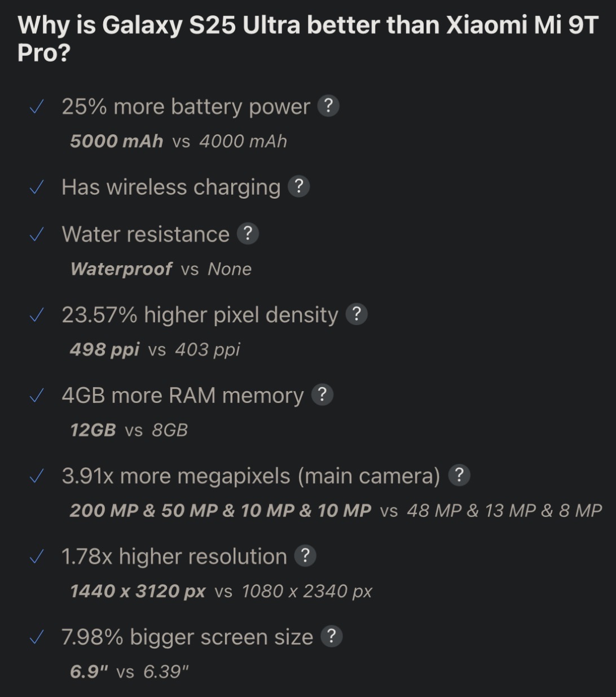Click checkmark next to Has wireless charging
Image resolution: width=616 pixels, height=697 pixels.
tap(37, 187)
